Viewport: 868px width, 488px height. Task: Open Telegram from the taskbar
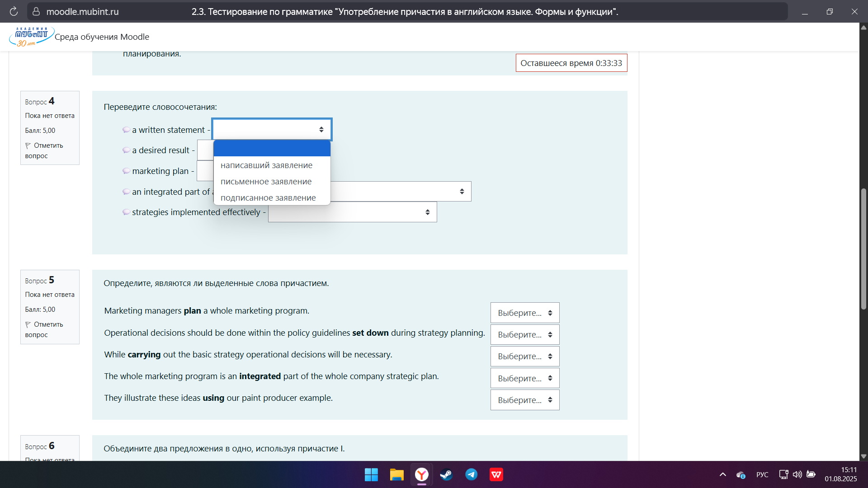471,474
